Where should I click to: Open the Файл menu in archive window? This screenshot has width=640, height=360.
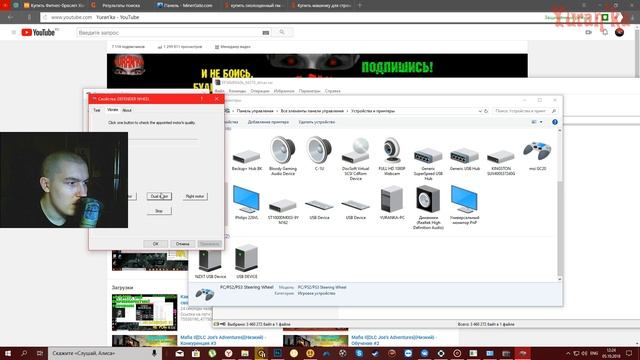pos(219,91)
